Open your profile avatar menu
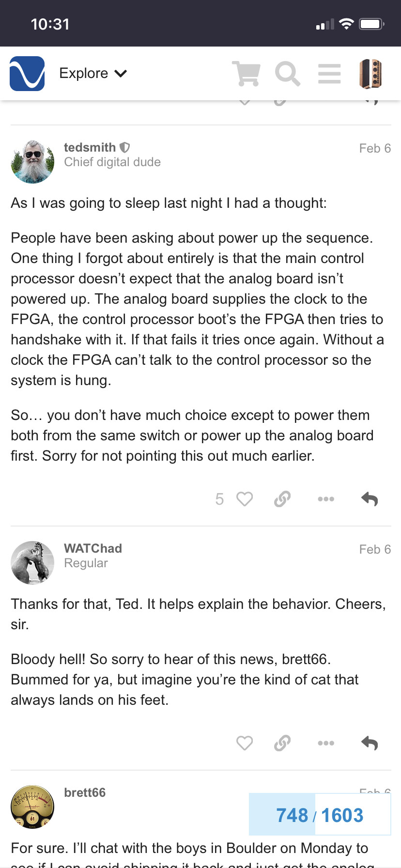This screenshot has width=401, height=868. pyautogui.click(x=371, y=74)
